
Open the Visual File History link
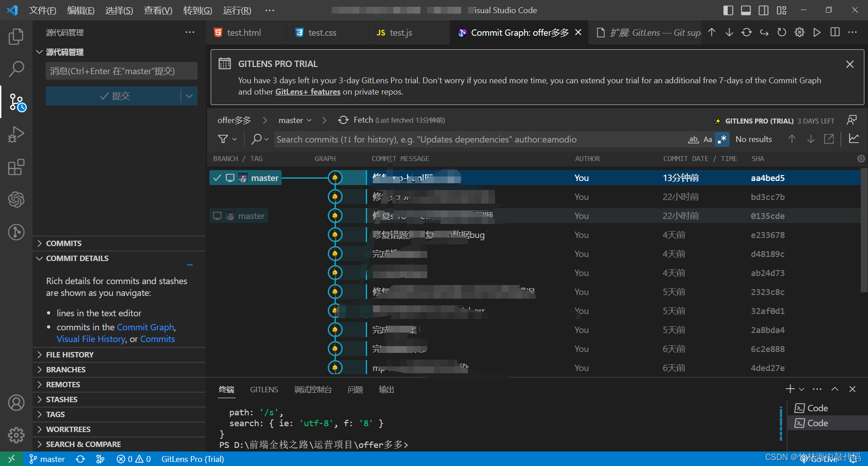tap(91, 339)
